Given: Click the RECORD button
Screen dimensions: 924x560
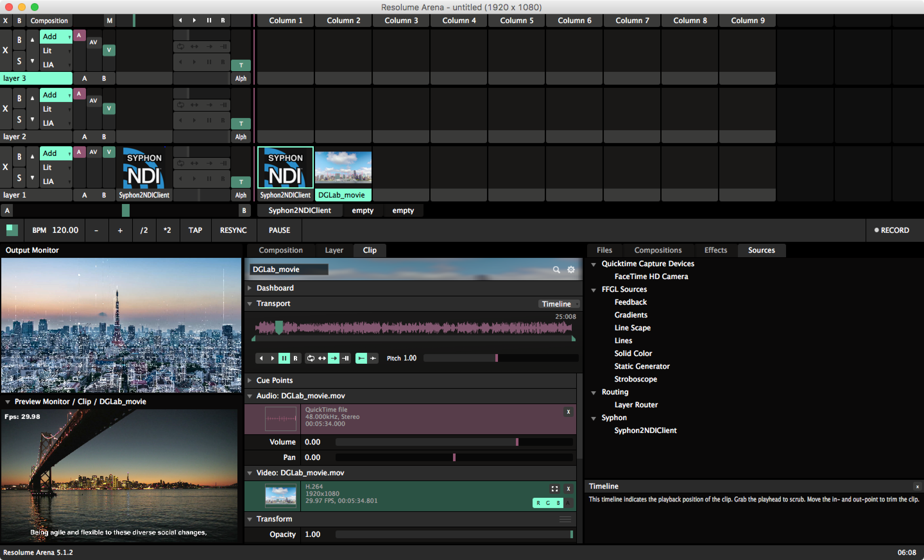Looking at the screenshot, I should pyautogui.click(x=891, y=230).
